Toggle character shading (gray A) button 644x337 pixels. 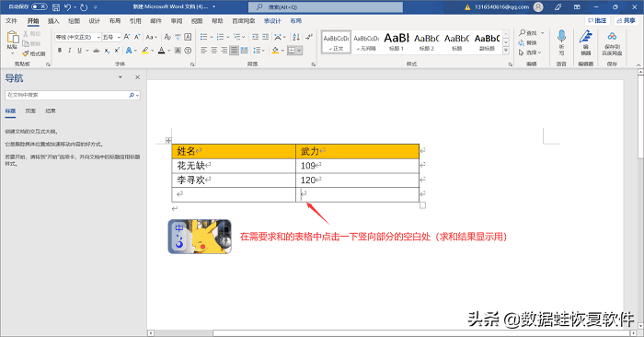[x=178, y=51]
